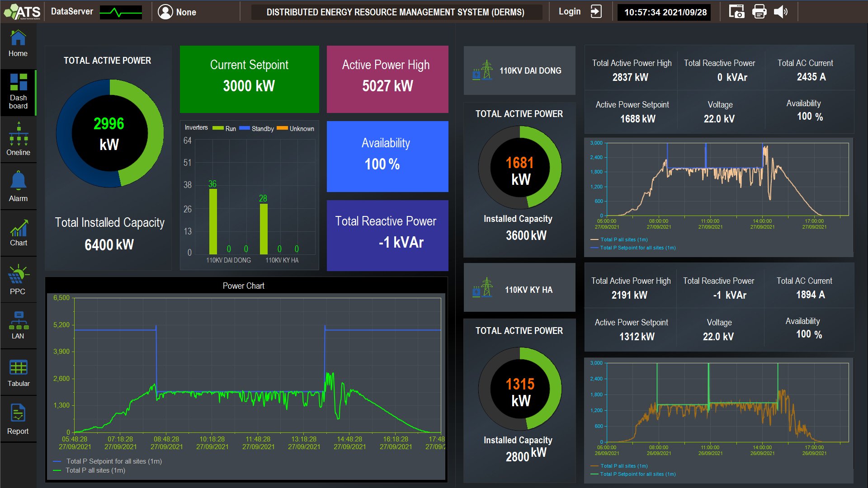Click the Login arrow icon
Viewport: 868px width, 488px height.
(596, 12)
